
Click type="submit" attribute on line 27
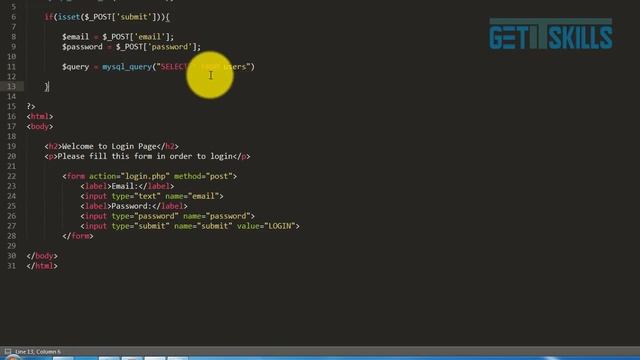pyautogui.click(x=140, y=226)
